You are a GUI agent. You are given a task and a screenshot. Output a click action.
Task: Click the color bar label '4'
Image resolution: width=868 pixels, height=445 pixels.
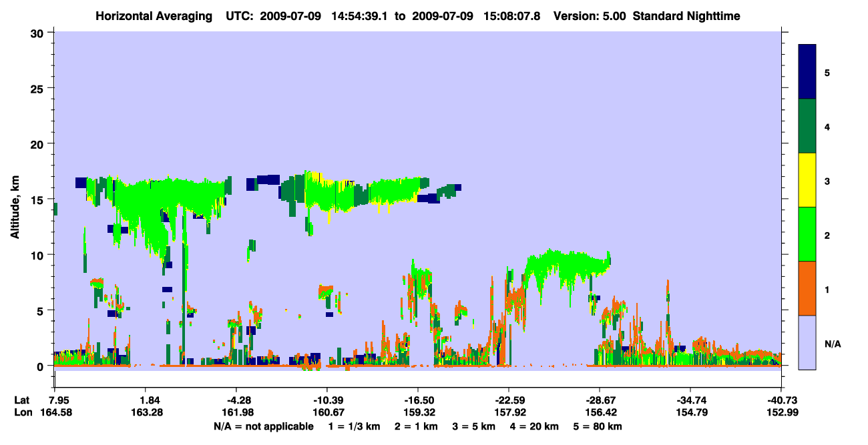pos(827,126)
